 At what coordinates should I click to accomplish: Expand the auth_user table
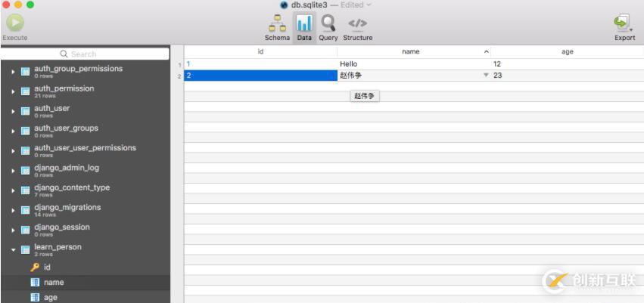pos(13,112)
